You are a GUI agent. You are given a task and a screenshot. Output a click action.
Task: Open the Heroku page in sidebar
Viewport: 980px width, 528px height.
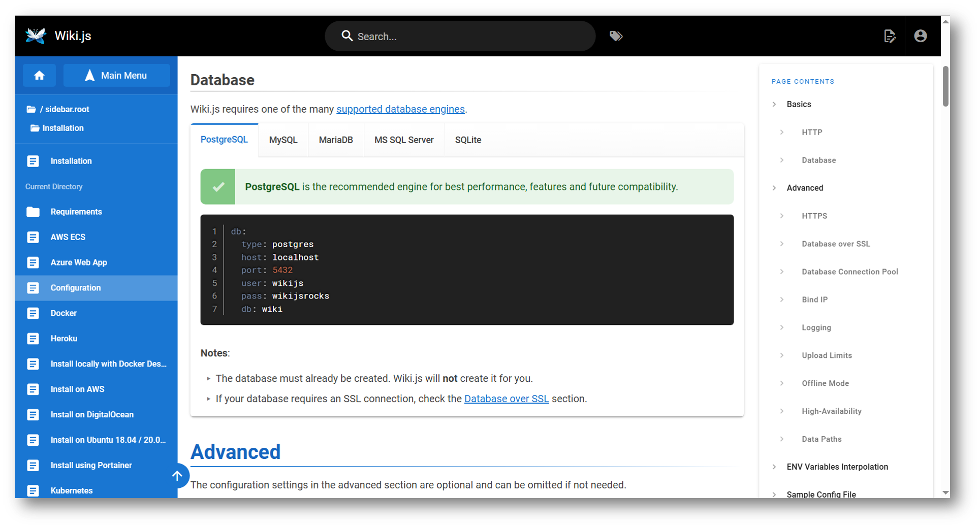coord(97,339)
